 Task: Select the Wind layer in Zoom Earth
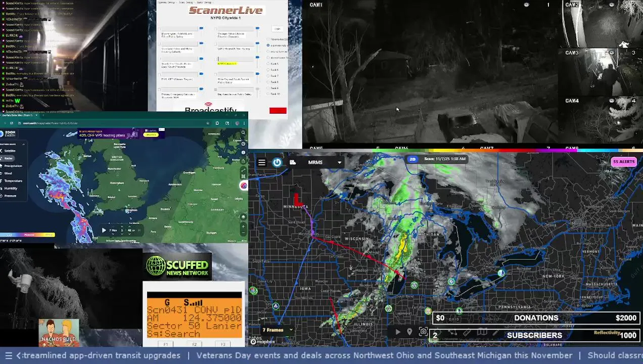pyautogui.click(x=8, y=173)
